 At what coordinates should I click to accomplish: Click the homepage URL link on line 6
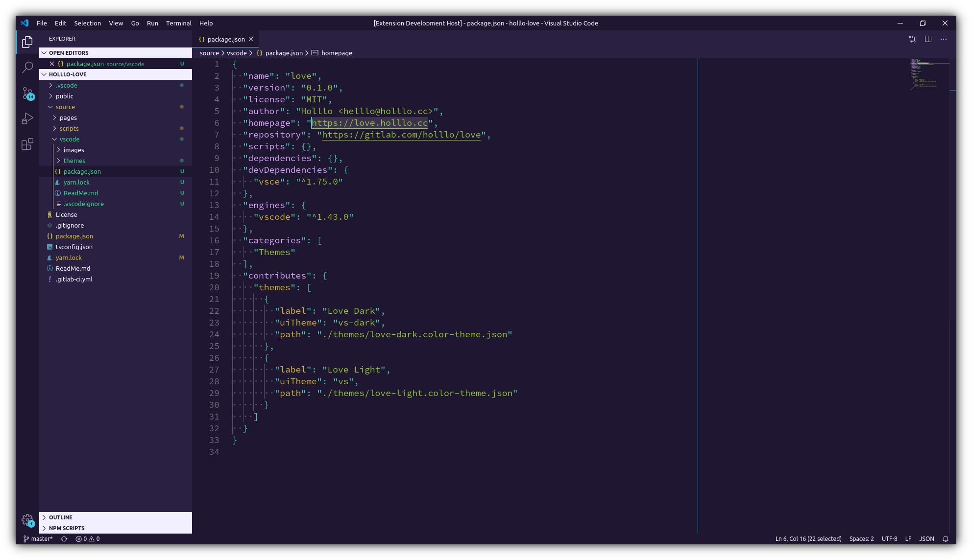pyautogui.click(x=369, y=123)
